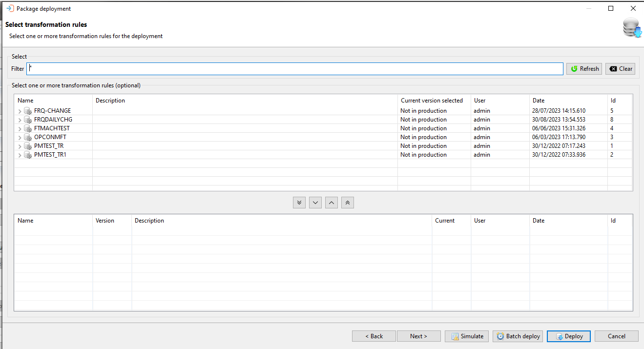Select the FRQ-CHANGE rule name
The height and width of the screenshot is (349, 644).
point(53,111)
